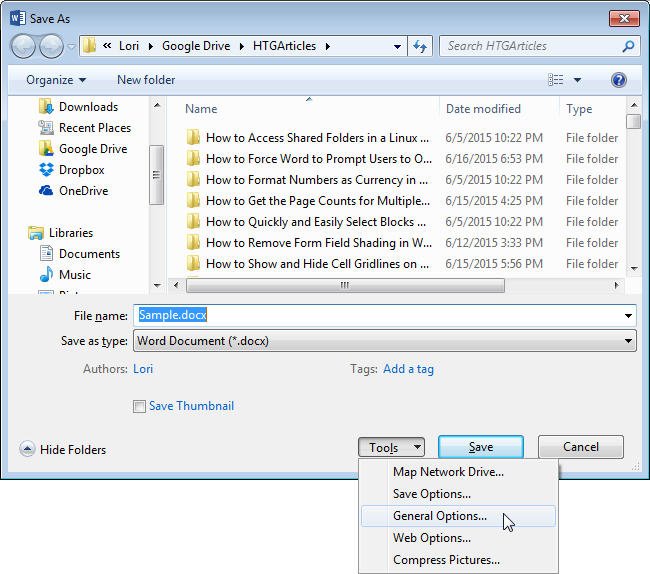Open the Save as type combo box

pos(385,341)
